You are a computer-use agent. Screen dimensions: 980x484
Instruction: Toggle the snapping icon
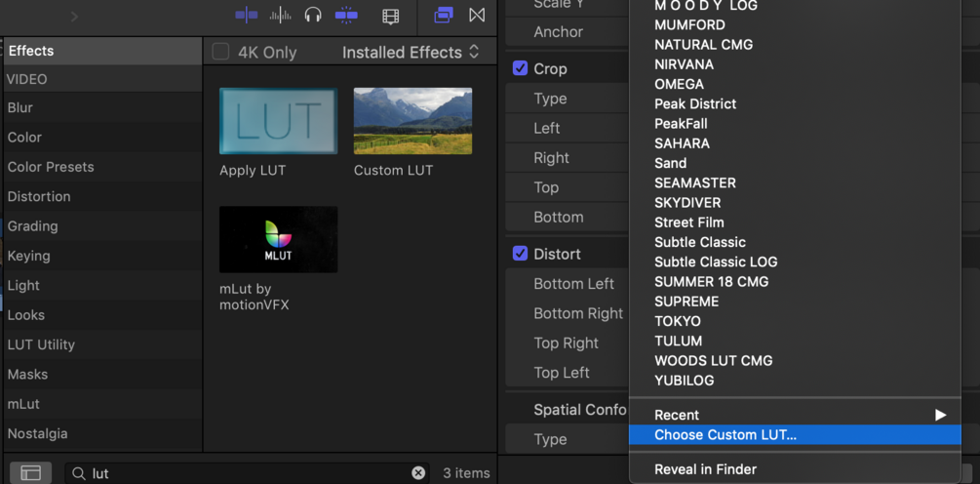pos(346,15)
